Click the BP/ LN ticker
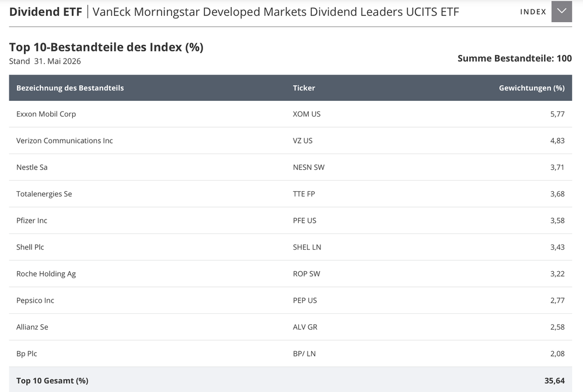Viewport: 583px width, 392px height. pyautogui.click(x=304, y=353)
